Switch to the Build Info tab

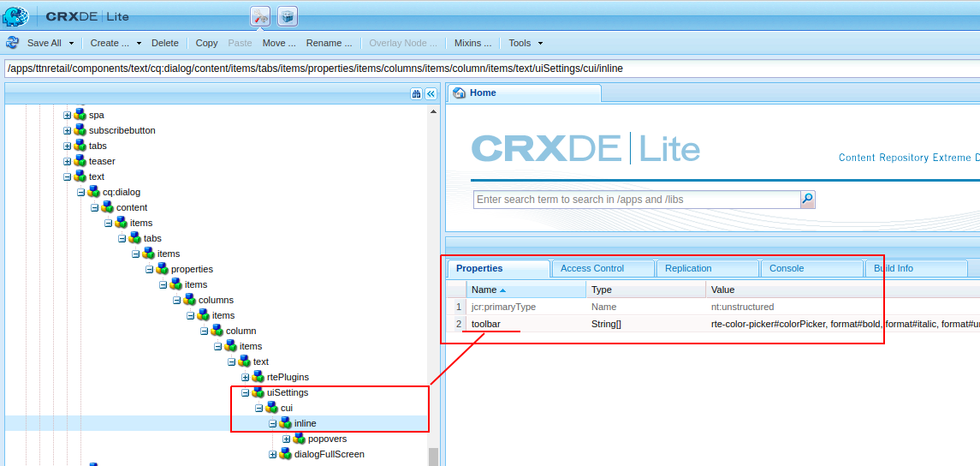pyautogui.click(x=916, y=268)
